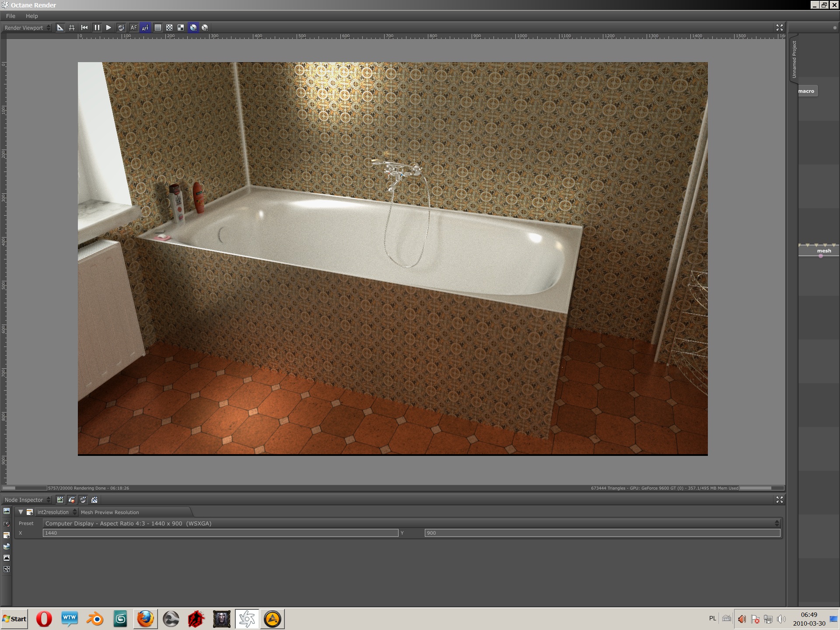Image resolution: width=840 pixels, height=630 pixels.
Task: Click the last grey sphere toolbar icon
Action: pos(205,28)
